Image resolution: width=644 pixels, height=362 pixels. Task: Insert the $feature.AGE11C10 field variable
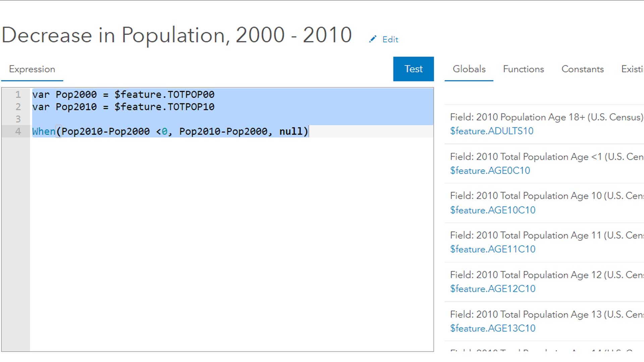(492, 249)
